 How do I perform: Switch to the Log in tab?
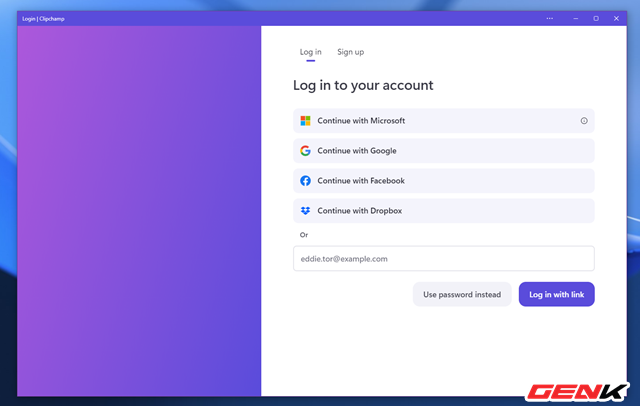(x=310, y=52)
